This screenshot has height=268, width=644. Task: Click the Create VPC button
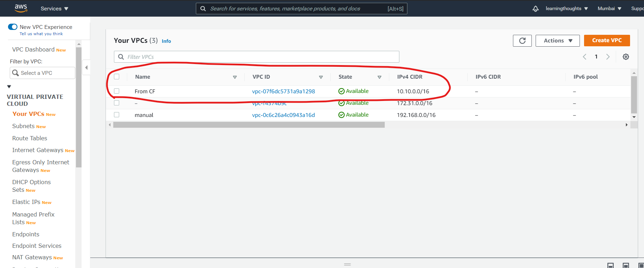(607, 40)
